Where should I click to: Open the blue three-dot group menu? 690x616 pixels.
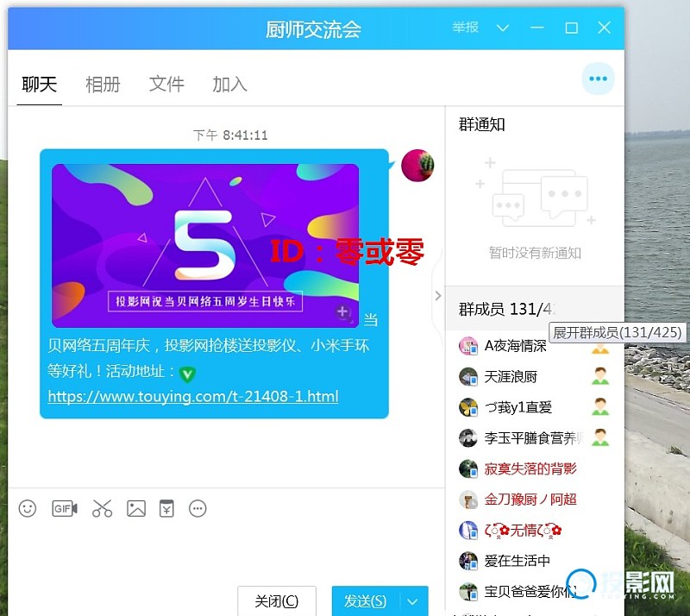[598, 79]
